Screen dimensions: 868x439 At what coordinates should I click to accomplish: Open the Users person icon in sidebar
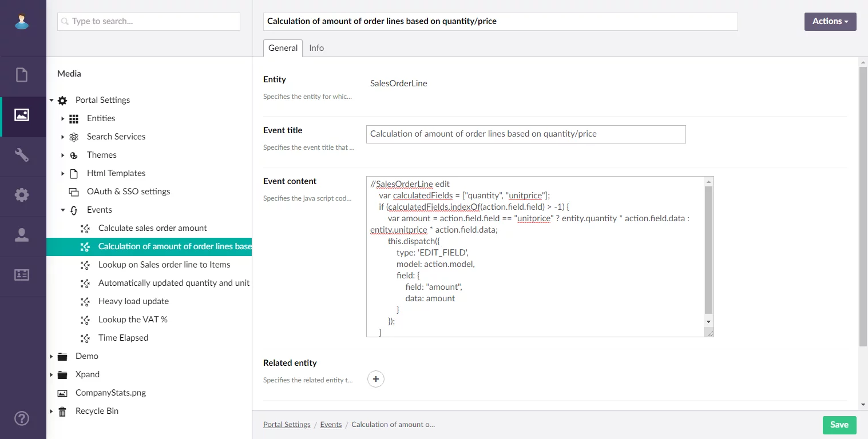click(22, 235)
